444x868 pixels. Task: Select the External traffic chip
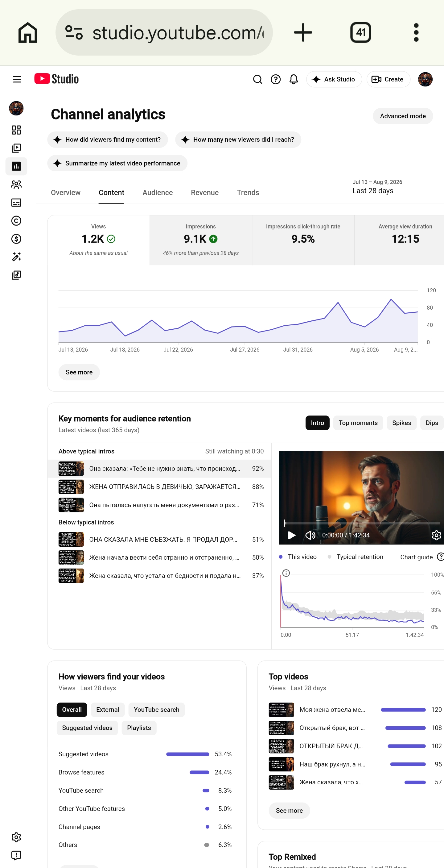108,710
